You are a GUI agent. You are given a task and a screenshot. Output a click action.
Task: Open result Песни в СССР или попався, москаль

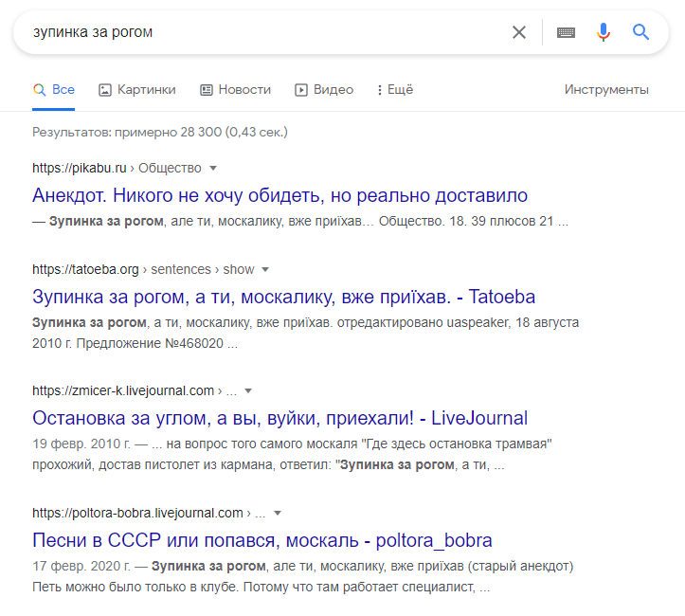pyautogui.click(x=262, y=540)
